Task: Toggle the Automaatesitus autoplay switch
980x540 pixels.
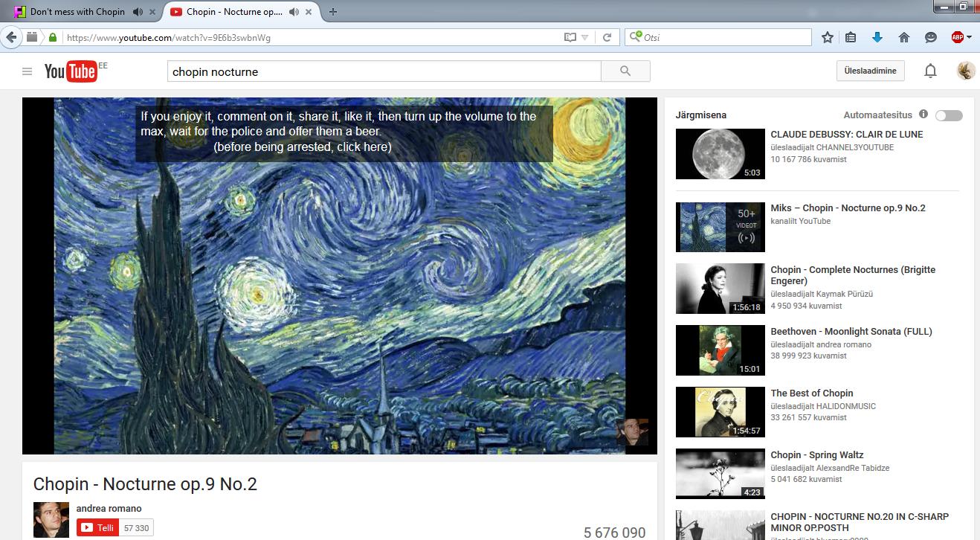Action: point(949,115)
